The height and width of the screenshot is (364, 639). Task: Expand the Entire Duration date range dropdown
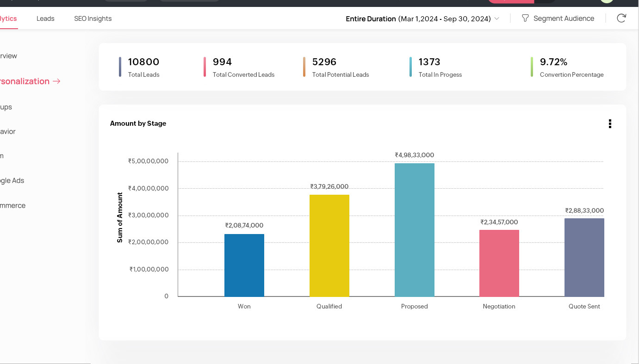[x=496, y=19]
